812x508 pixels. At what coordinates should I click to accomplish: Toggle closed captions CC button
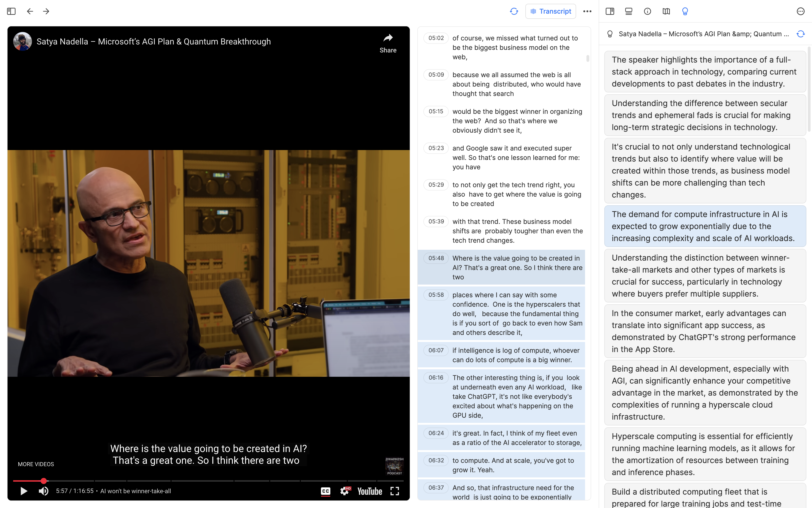tap(325, 491)
